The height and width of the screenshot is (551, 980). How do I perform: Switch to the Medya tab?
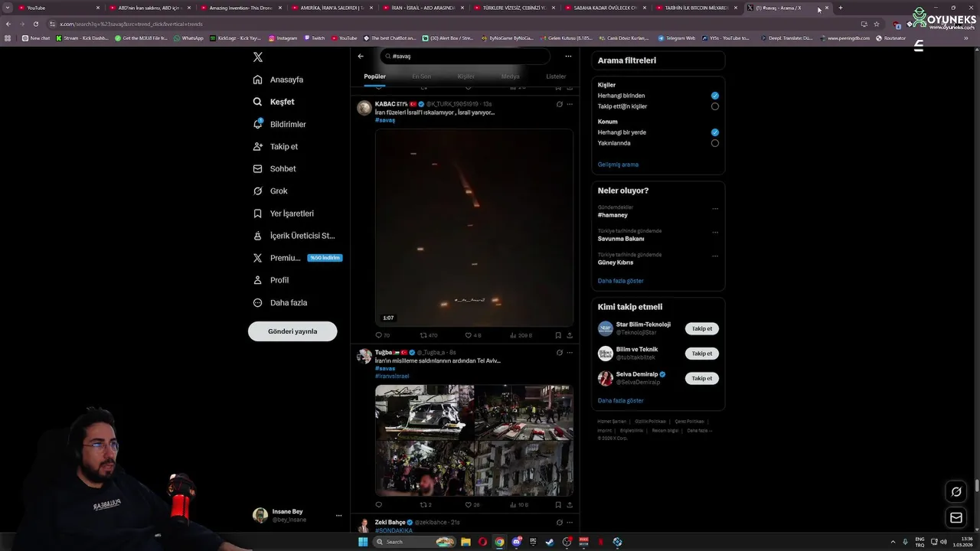tap(511, 77)
